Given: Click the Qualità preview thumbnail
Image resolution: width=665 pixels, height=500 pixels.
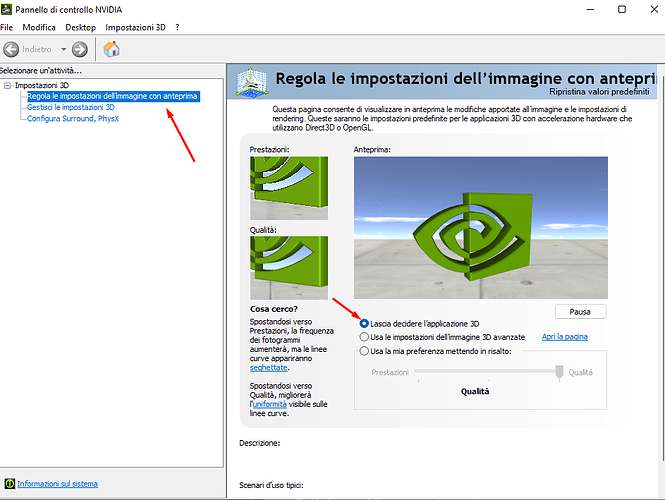Looking at the screenshot, I should pos(289,268).
